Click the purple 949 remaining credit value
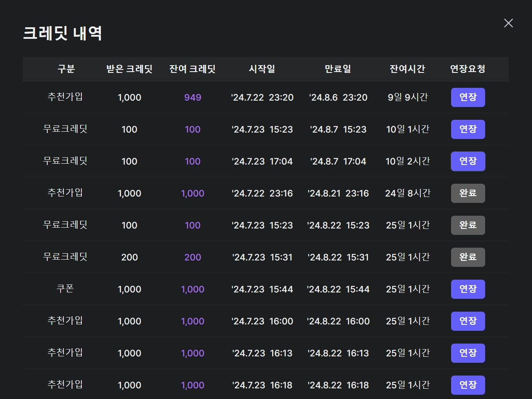532x399 pixels. [193, 98]
